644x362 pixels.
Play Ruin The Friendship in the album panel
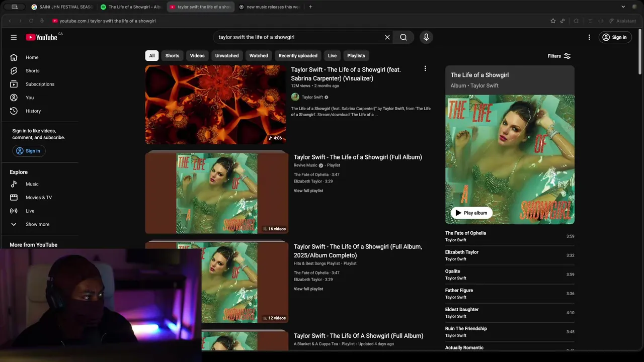[510, 332]
